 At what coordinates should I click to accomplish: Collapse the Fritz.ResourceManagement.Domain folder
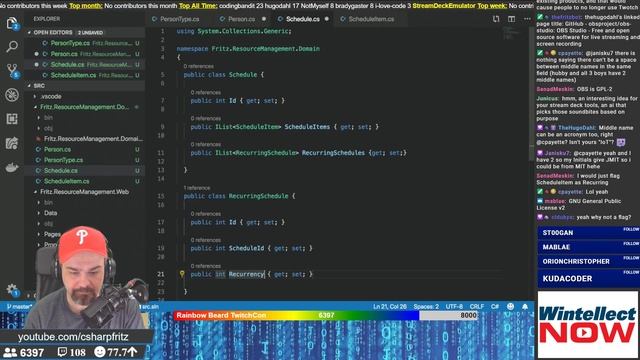84,107
